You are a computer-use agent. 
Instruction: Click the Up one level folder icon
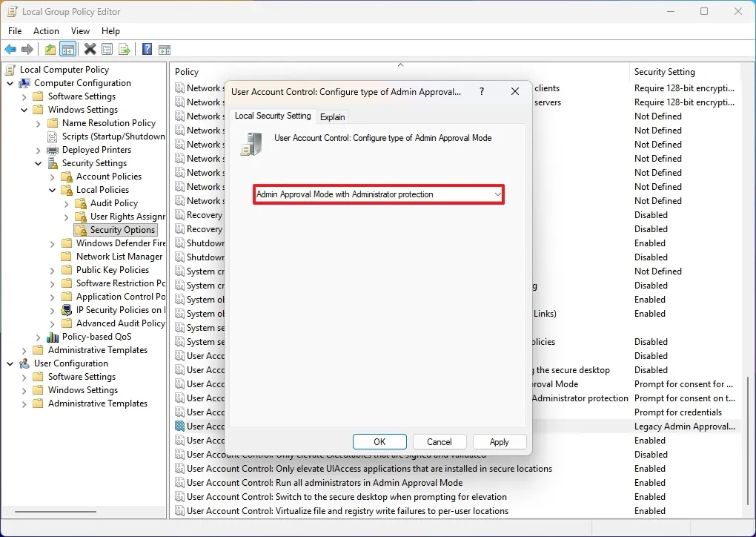click(x=49, y=49)
